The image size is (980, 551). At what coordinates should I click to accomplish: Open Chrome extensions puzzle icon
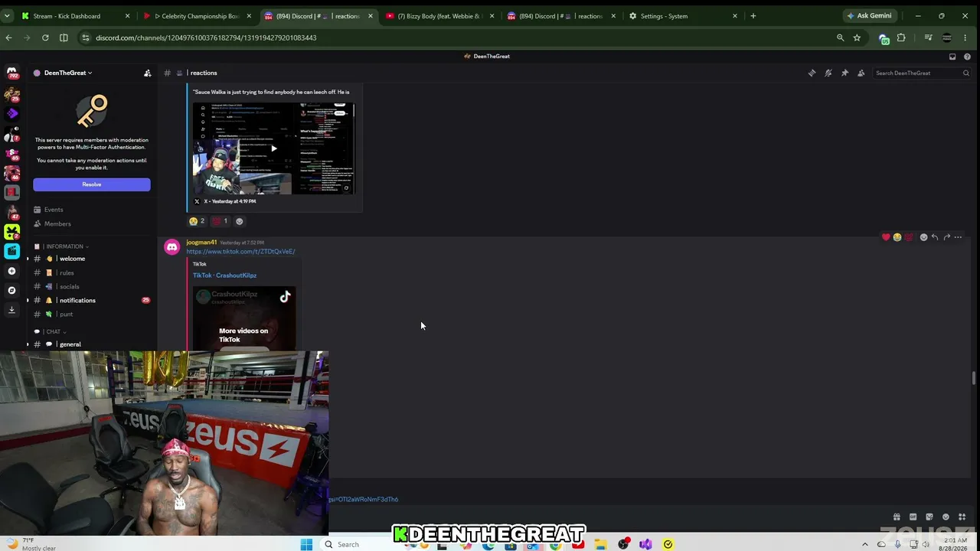[901, 37]
